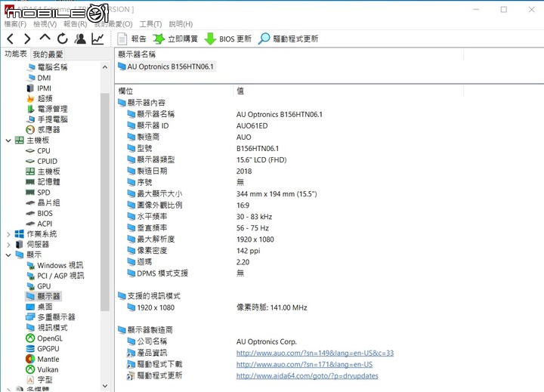Screen dimensions: 544x392
Task: Click the 報告 report toolbar button
Action: point(131,39)
